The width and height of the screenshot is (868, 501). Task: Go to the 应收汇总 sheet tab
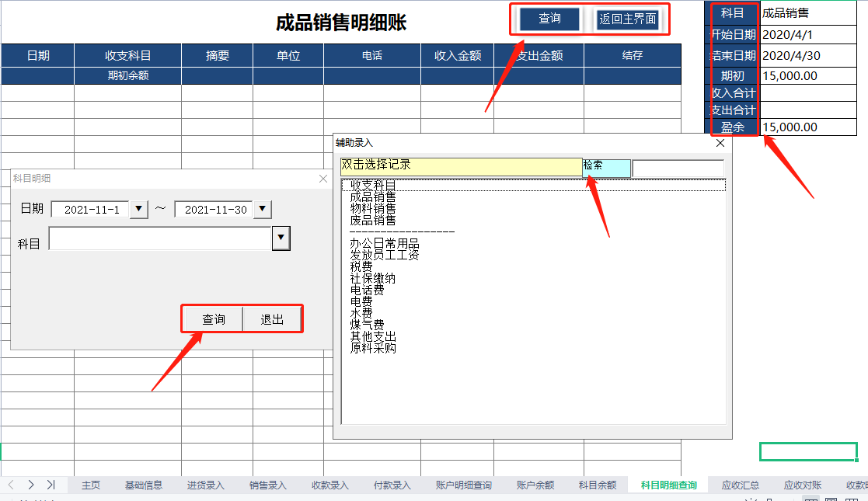[740, 485]
